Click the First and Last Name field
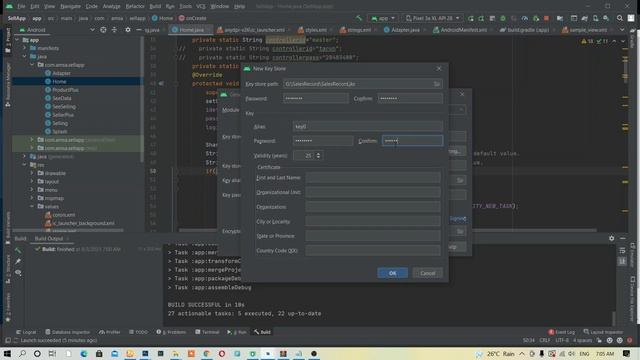This screenshot has width=640, height=360. (x=373, y=178)
